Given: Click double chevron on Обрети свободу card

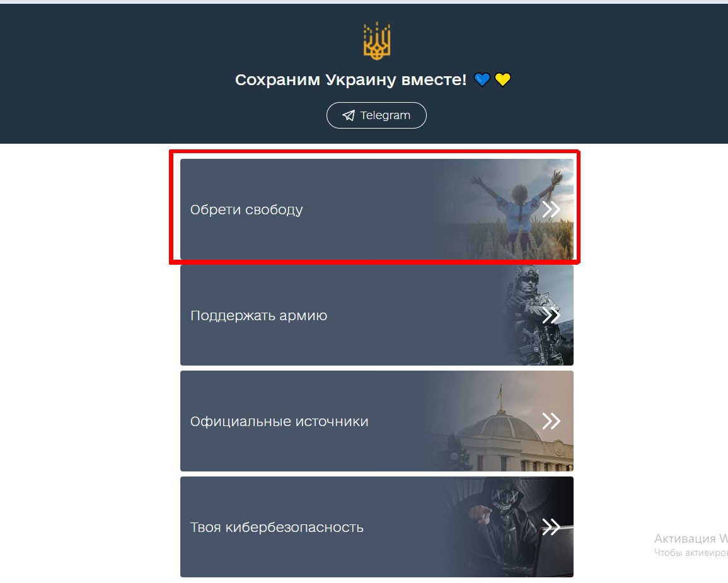Looking at the screenshot, I should [551, 209].
